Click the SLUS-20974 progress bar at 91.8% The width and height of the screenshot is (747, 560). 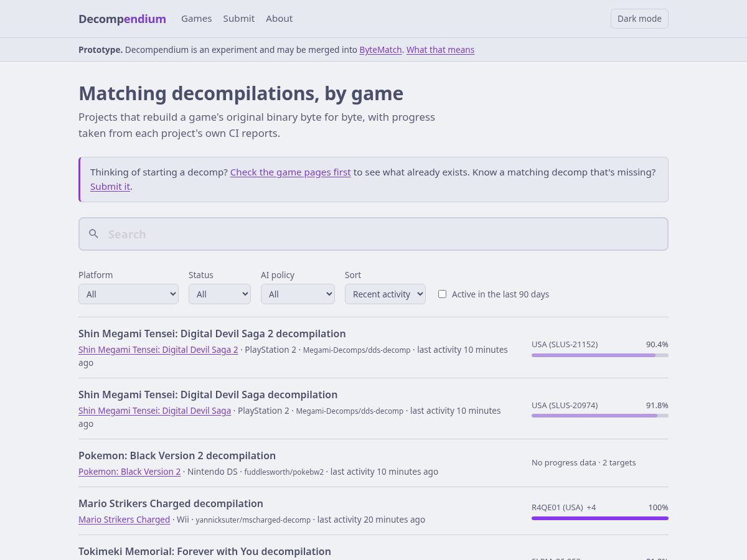[600, 416]
